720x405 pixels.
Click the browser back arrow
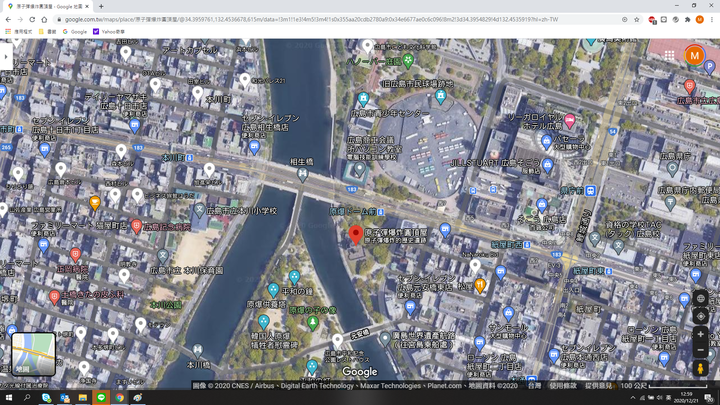(x=8, y=19)
